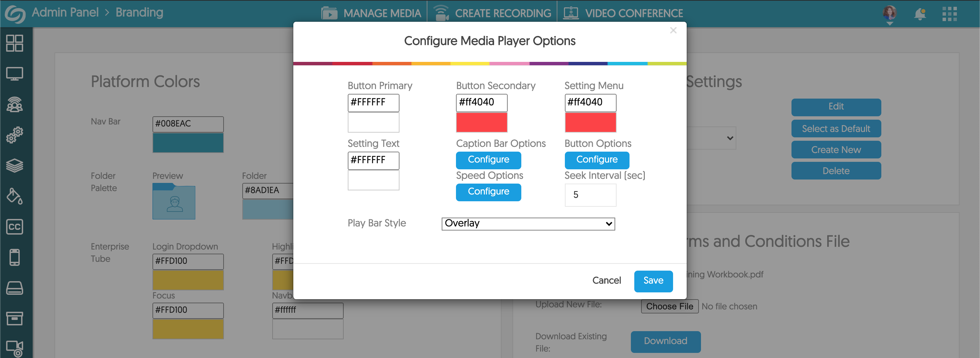
Task: Select the display settings icon in sidebar
Action: coord(15,74)
